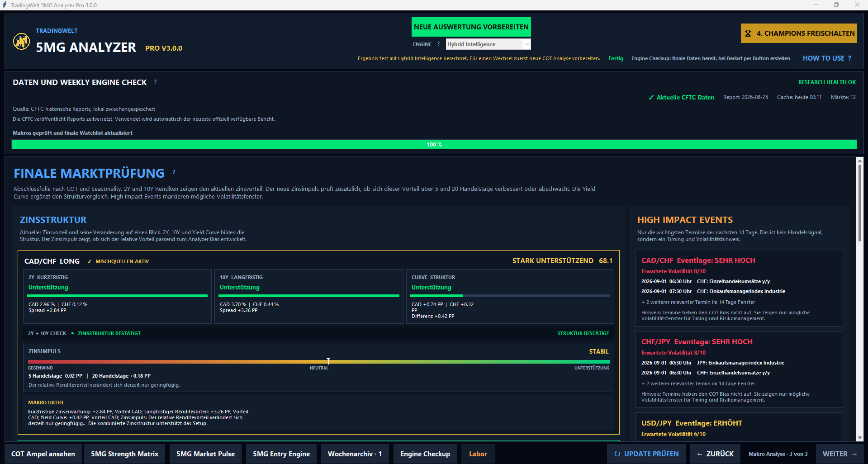Open 5MG Strength Matrix tab
The width and height of the screenshot is (868, 464).
(124, 454)
